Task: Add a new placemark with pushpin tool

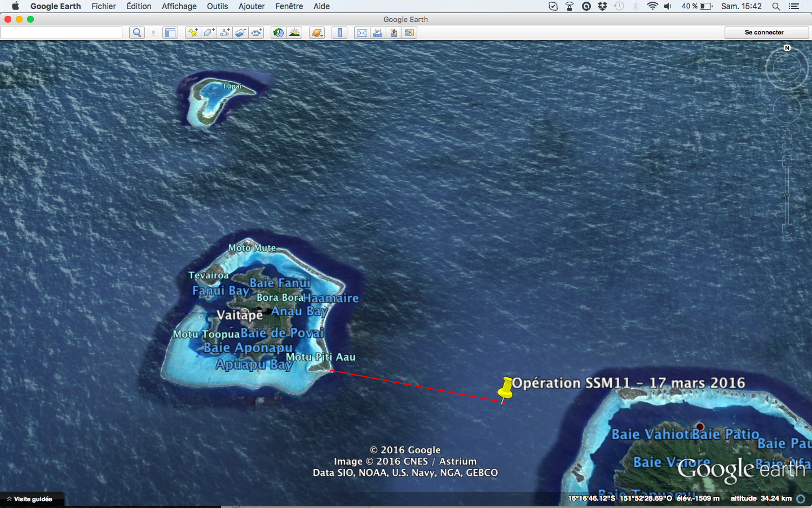Action: pyautogui.click(x=193, y=33)
